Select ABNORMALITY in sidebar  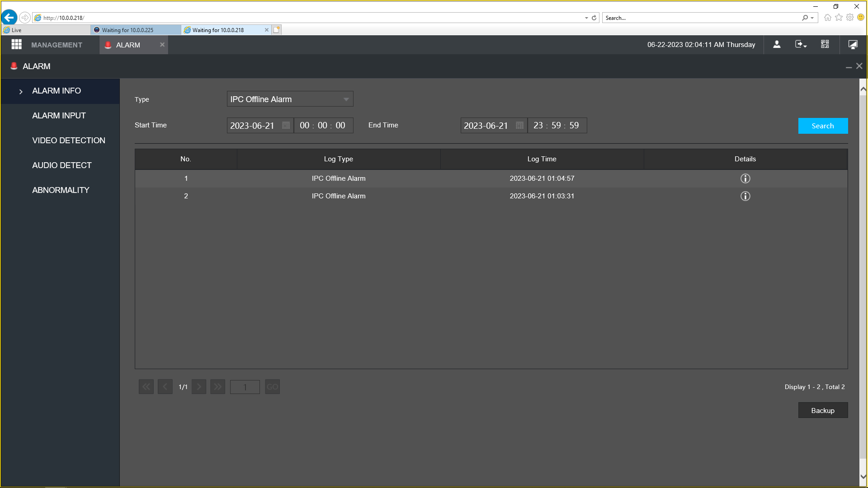tap(61, 190)
